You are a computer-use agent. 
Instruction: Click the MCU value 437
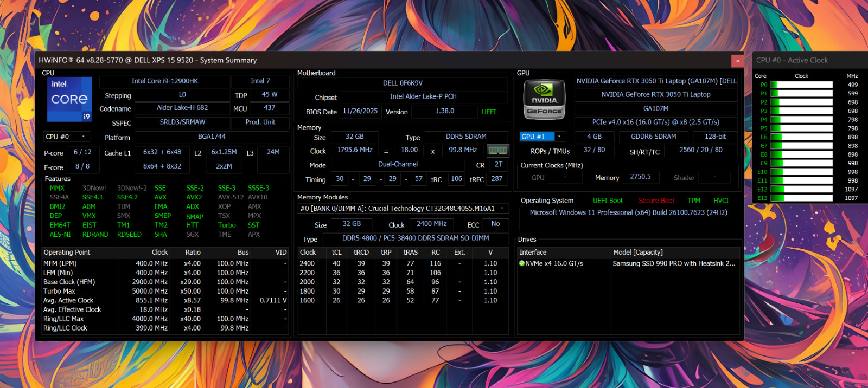(269, 108)
